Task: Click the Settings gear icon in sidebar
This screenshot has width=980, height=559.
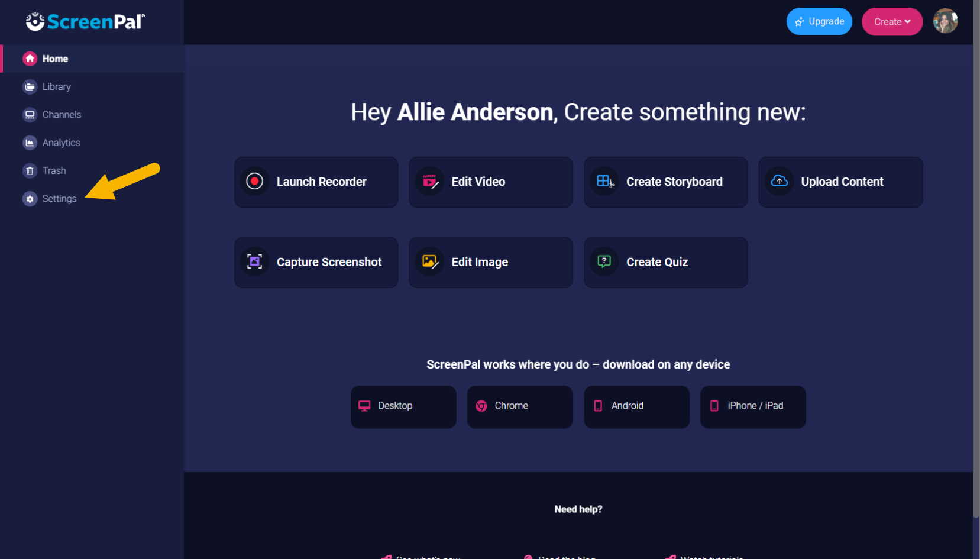Action: (30, 199)
